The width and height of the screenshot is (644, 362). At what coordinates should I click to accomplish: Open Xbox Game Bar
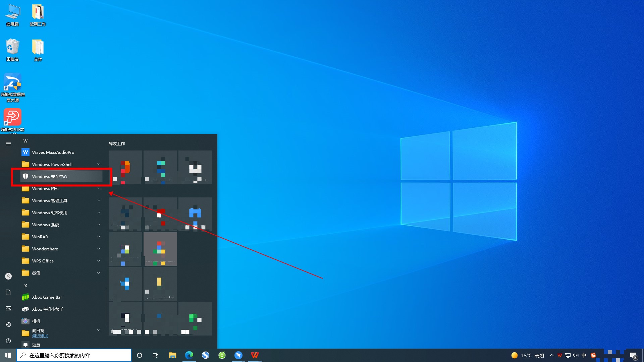point(47,297)
